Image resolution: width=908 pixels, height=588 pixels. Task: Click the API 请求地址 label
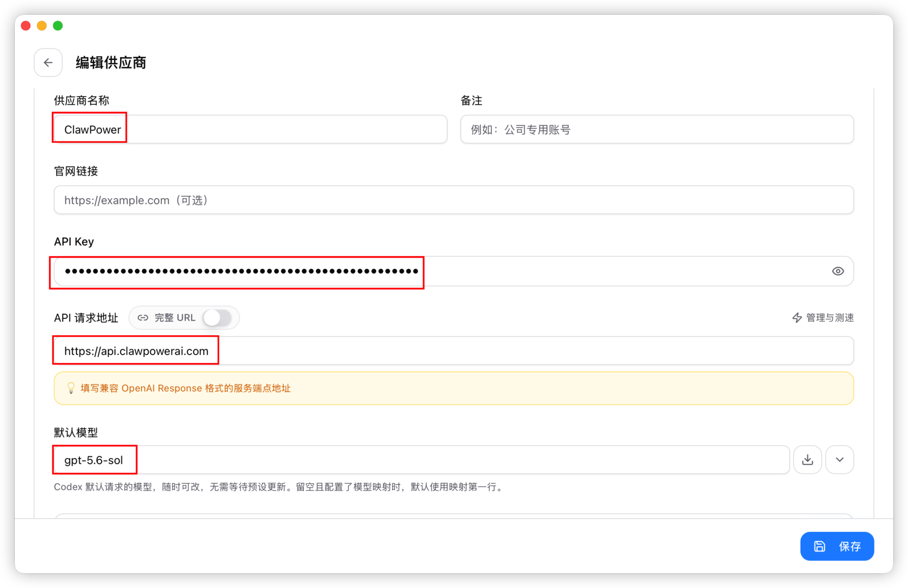coord(86,318)
